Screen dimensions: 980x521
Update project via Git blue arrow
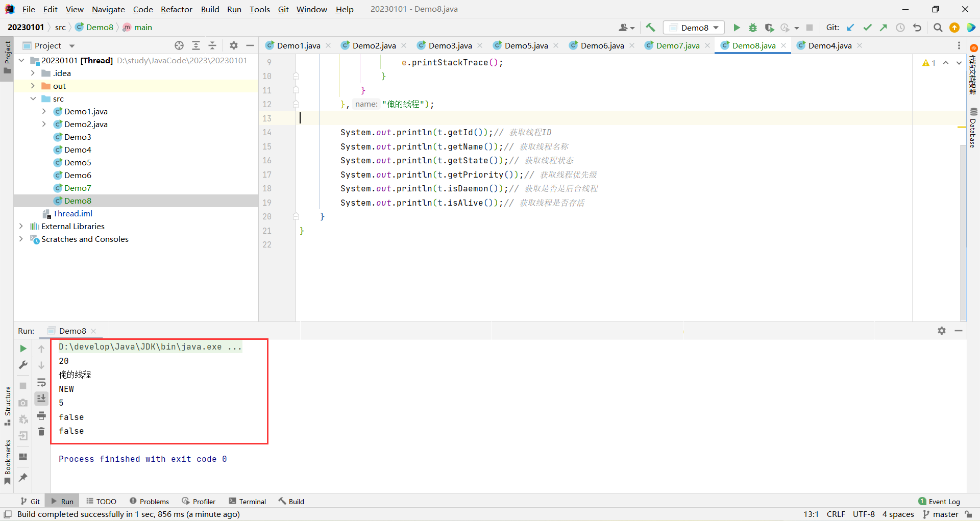pyautogui.click(x=850, y=28)
